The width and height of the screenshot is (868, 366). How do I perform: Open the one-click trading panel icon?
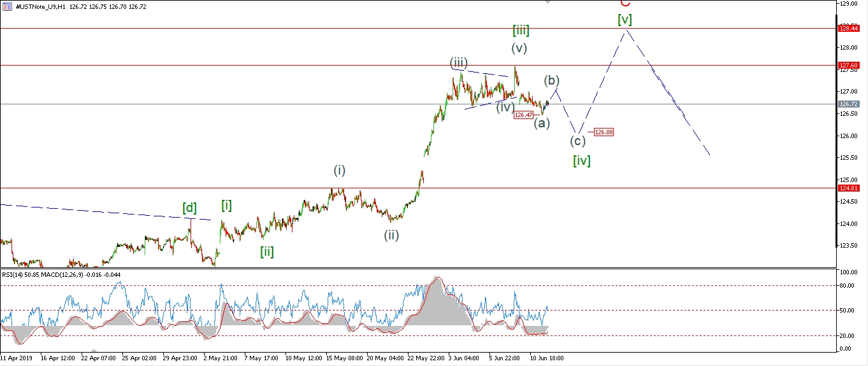click(x=7, y=6)
